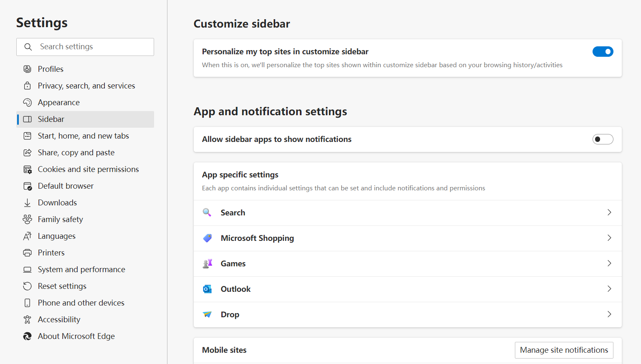Click the App specific settings heading

point(240,174)
